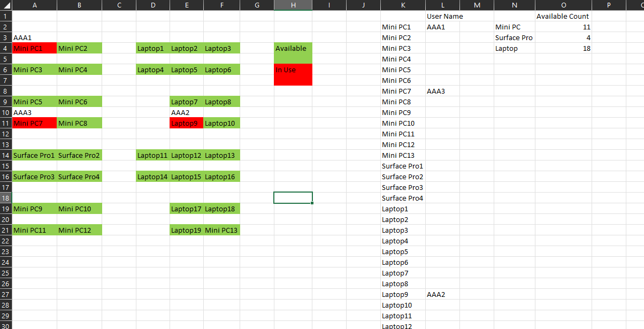The width and height of the screenshot is (644, 329).
Task: Click the User Name header cell
Action: [443, 16]
